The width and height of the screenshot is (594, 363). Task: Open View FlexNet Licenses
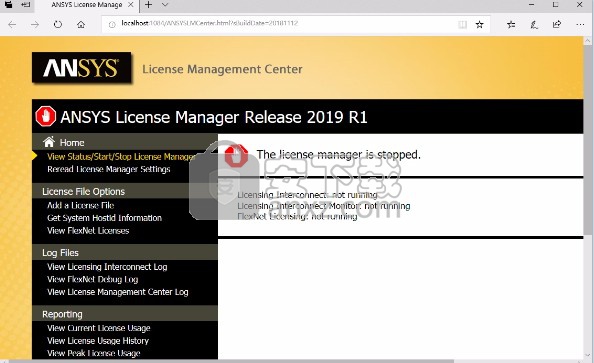pos(88,230)
